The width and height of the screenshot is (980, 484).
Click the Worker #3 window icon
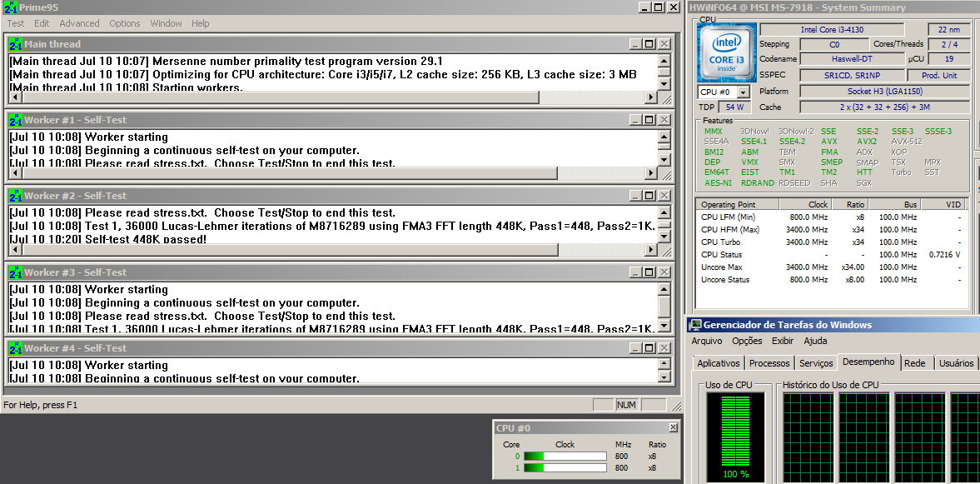point(16,272)
